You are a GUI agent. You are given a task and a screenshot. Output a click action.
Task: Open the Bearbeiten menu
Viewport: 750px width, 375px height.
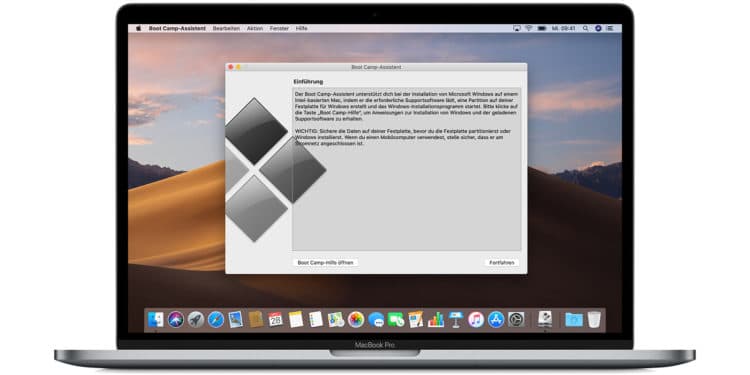click(226, 28)
